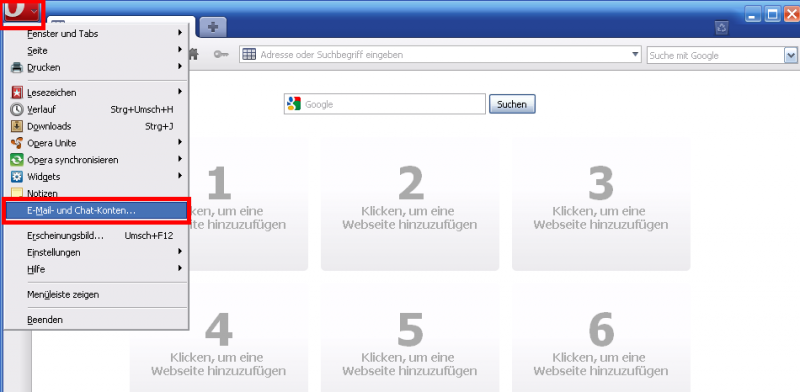Screen dimensions: 800x392
Task: Open the Lesezeichen submenu
Action: click(x=96, y=92)
